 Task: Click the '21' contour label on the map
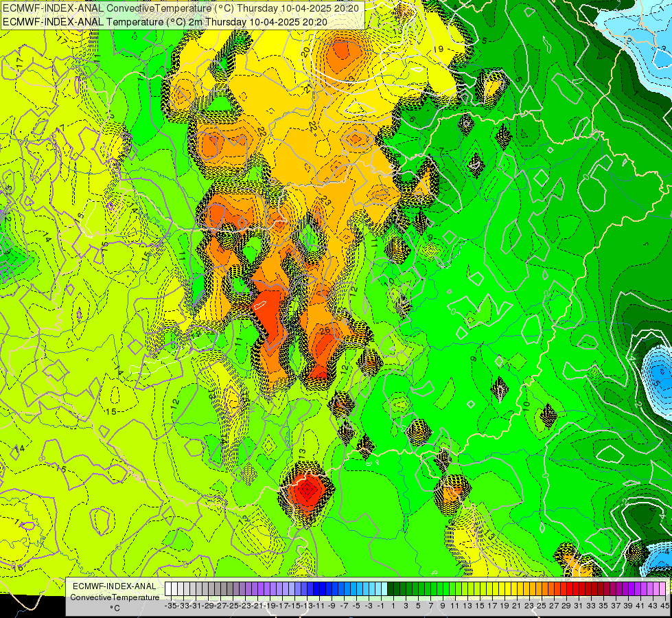pos(308,90)
